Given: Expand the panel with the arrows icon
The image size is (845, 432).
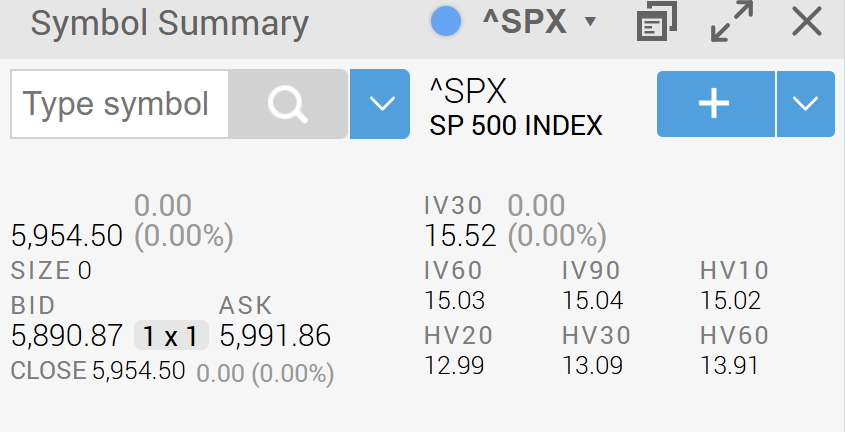Looking at the screenshot, I should [x=731, y=22].
